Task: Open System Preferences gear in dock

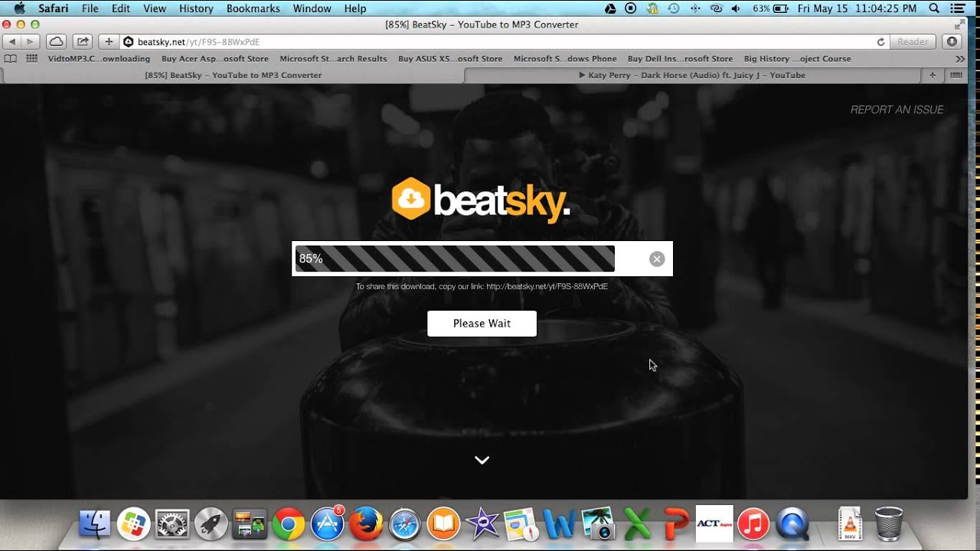Action: coord(172,524)
